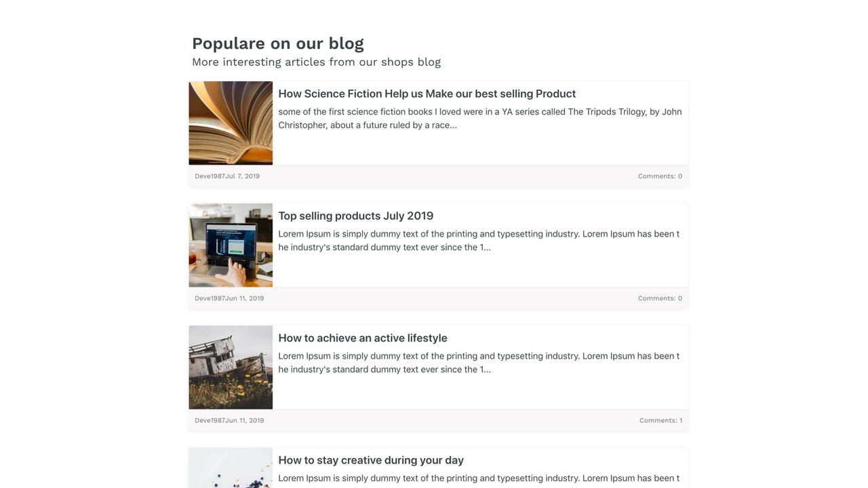Read the "How to achieve an active lifestyle" article
This screenshot has width=868, height=488.
click(x=362, y=338)
